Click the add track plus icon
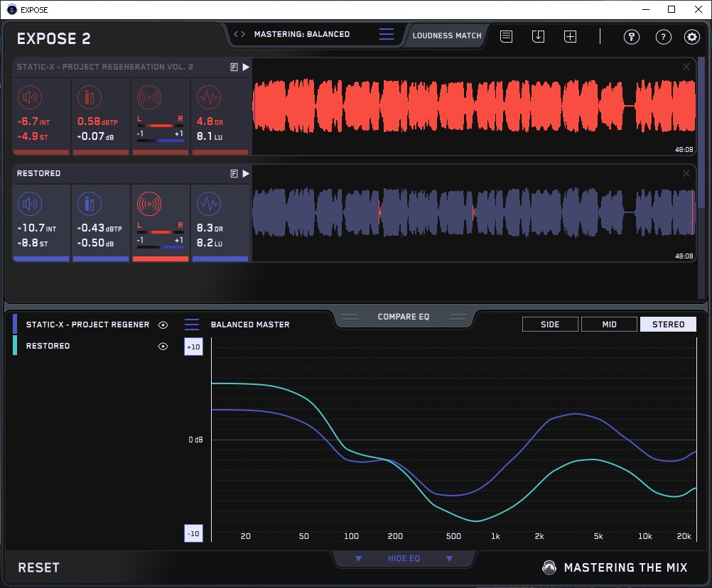The width and height of the screenshot is (712, 588). click(x=570, y=36)
